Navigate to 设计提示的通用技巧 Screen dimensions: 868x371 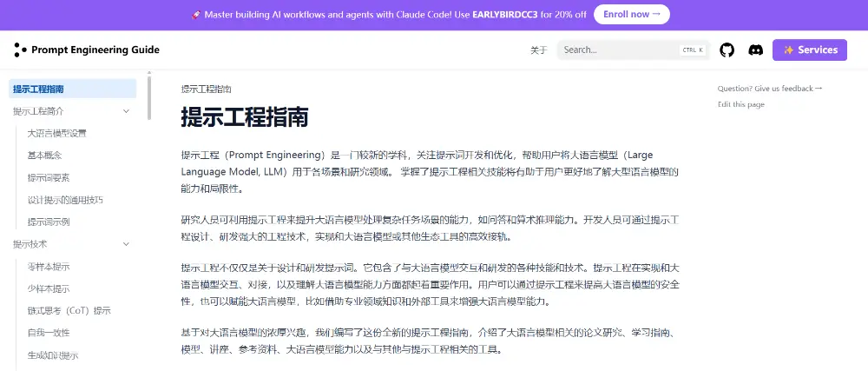click(x=65, y=200)
